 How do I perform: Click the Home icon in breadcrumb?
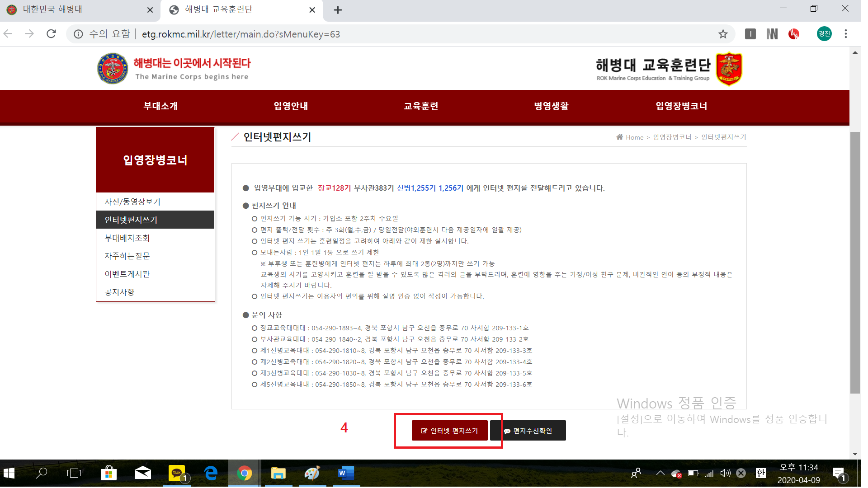tap(619, 137)
